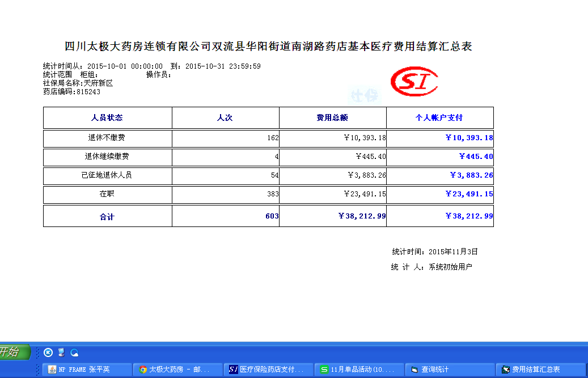Click 费用总额 ￥445.40 for 退休继续缴费
The height and width of the screenshot is (378, 588).
[x=371, y=157]
